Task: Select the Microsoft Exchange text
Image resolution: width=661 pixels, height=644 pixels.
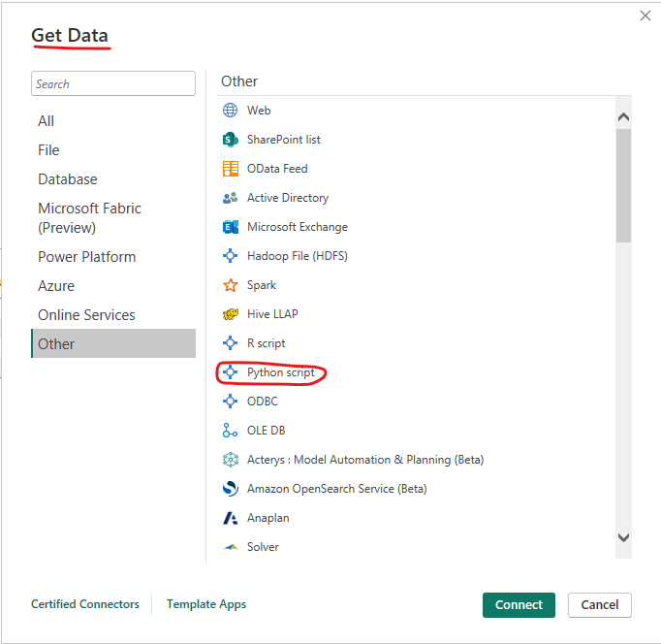Action: [x=298, y=227]
